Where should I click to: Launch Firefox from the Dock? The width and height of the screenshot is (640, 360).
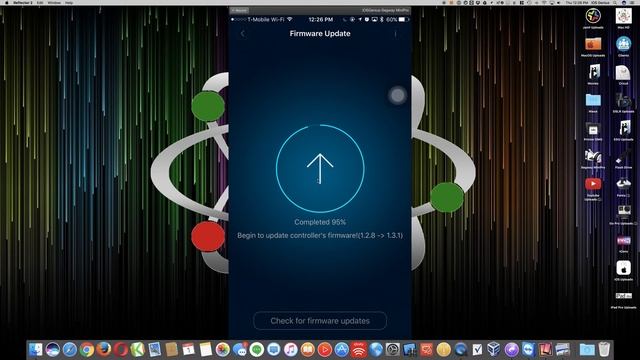(104, 350)
